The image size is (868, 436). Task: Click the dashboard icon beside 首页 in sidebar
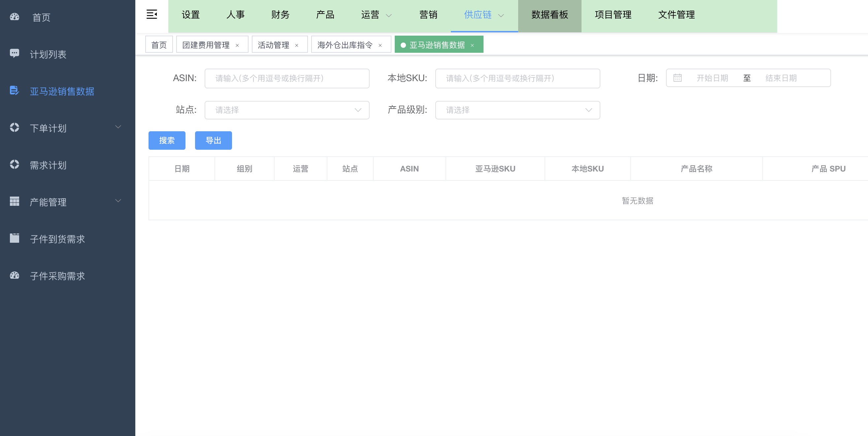point(15,17)
